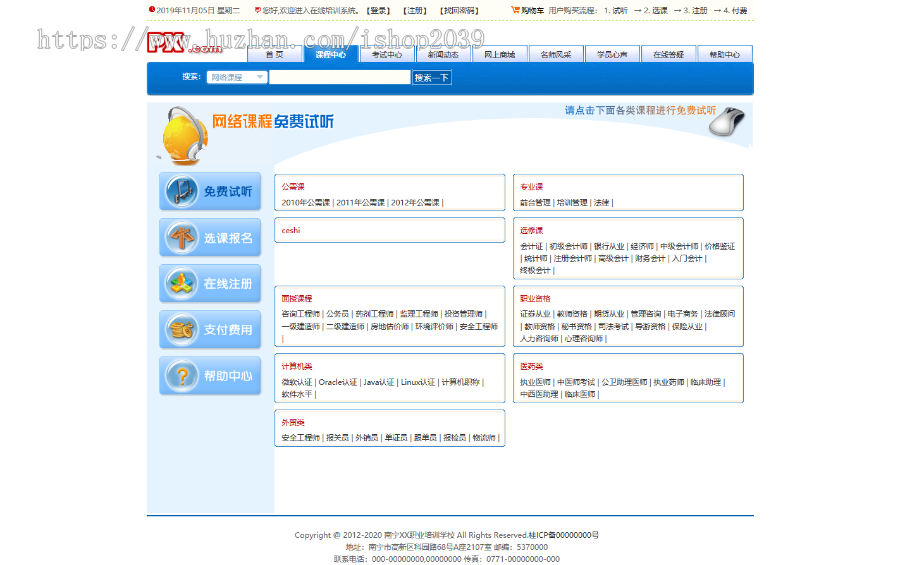Click the 公需课 category heading
Viewport: 900px width, 565px height.
click(x=293, y=187)
